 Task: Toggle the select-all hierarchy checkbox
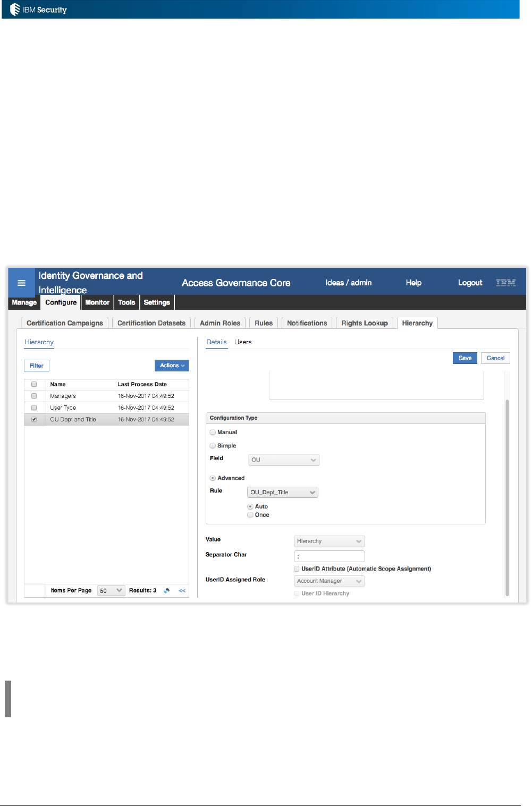click(x=34, y=384)
